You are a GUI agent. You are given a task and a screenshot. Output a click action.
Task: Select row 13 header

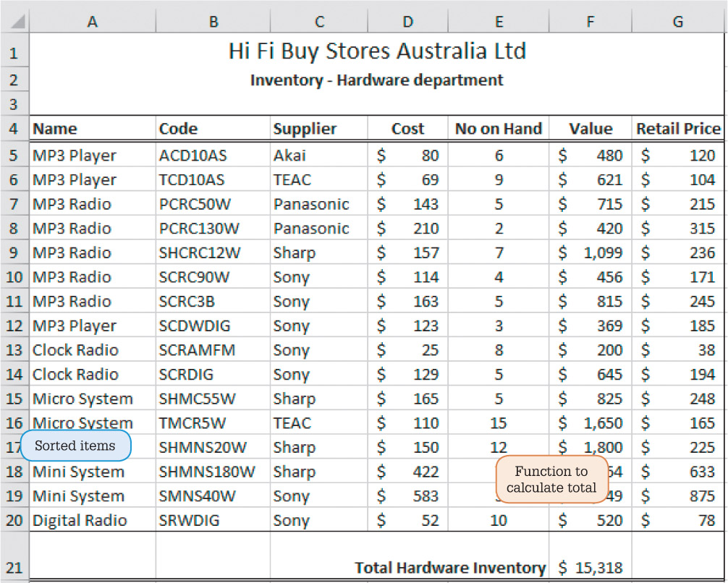(x=14, y=350)
